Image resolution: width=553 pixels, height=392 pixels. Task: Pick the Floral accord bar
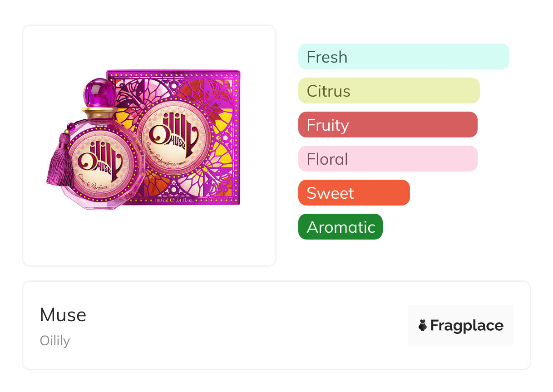tap(387, 159)
